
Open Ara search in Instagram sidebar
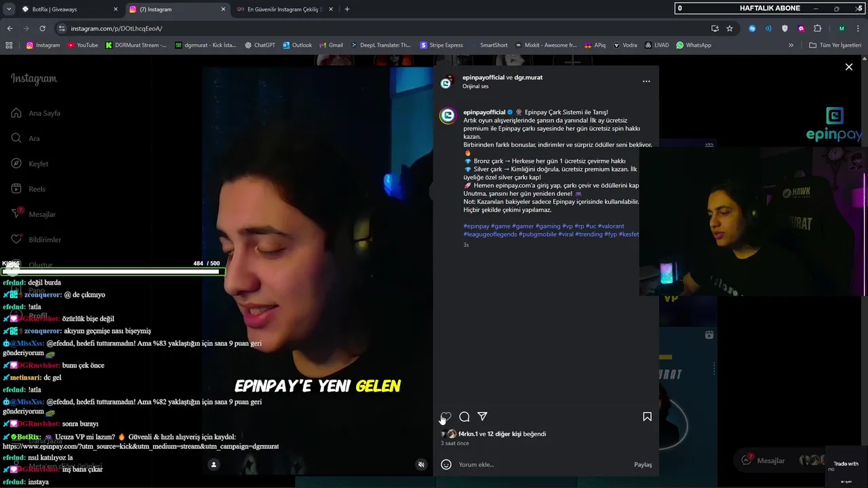point(26,138)
